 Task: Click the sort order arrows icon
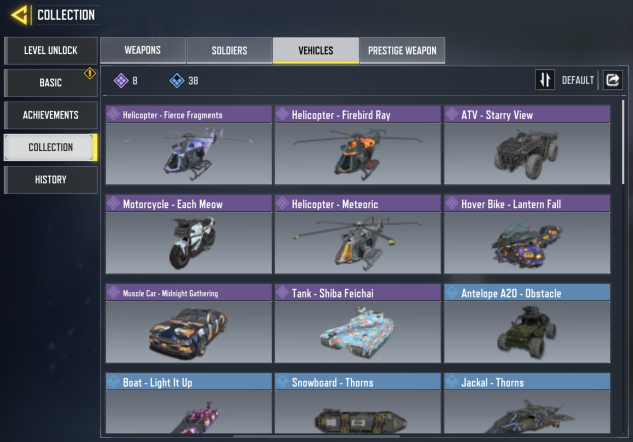click(545, 80)
